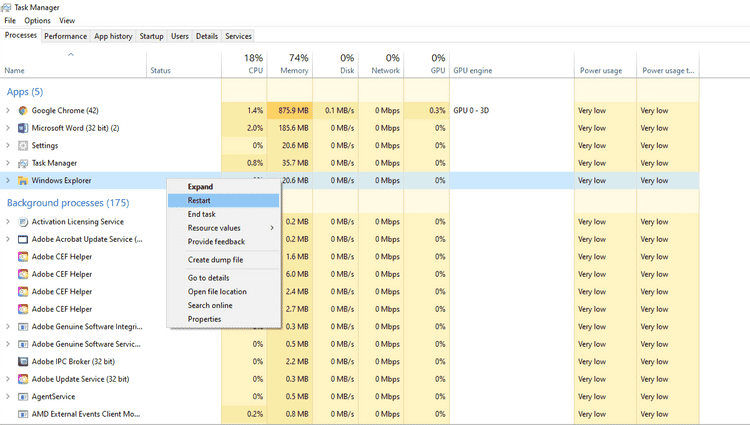Click the Background processes (175) heading

coord(68,203)
